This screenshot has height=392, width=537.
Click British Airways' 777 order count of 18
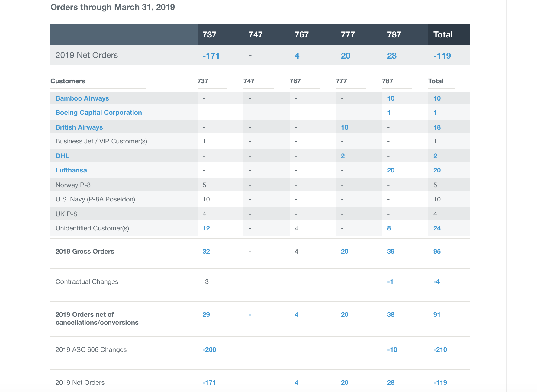[x=344, y=127]
